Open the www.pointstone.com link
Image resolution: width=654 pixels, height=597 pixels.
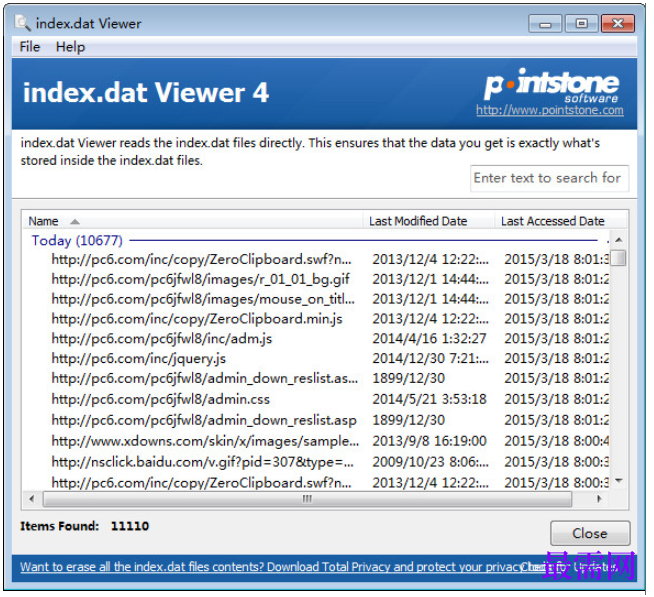550,110
